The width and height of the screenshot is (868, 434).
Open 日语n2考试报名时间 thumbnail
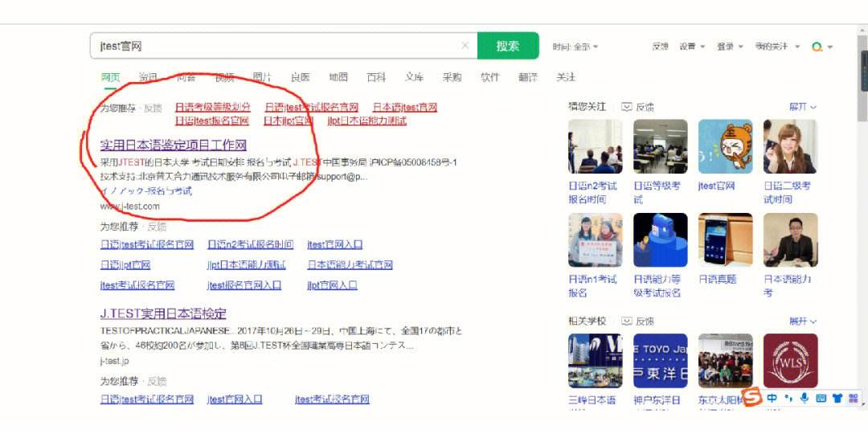pos(595,146)
